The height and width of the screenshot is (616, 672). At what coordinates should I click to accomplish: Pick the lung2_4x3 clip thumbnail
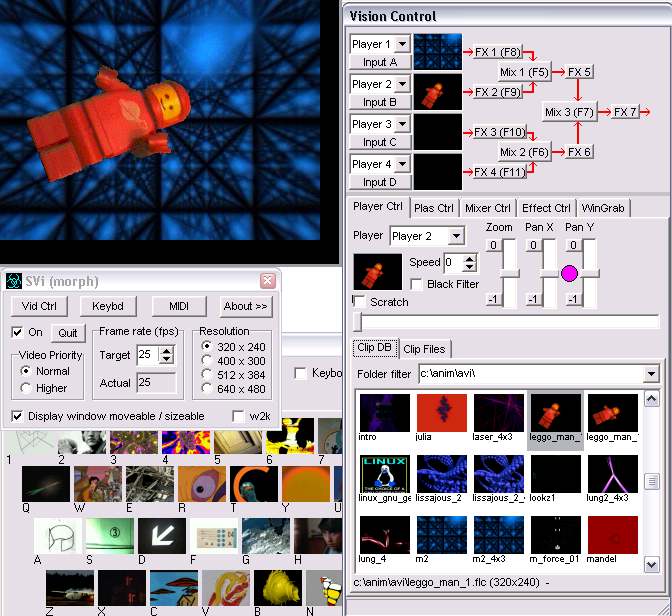[612, 474]
